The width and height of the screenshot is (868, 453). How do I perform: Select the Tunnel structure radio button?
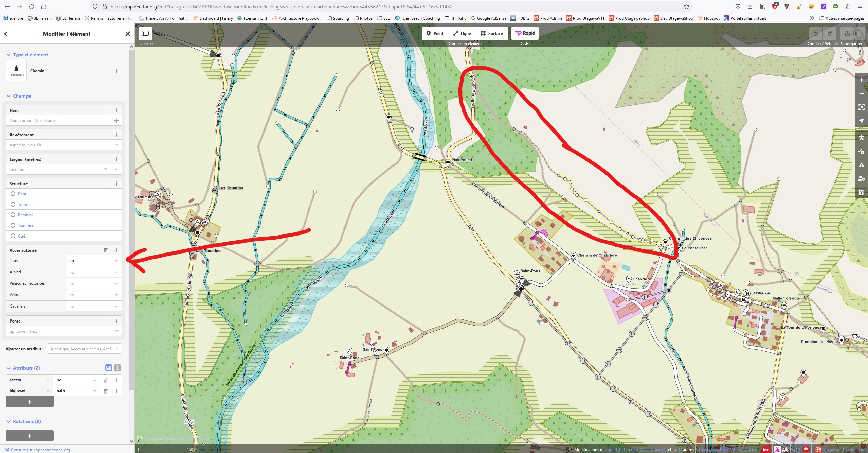13,204
